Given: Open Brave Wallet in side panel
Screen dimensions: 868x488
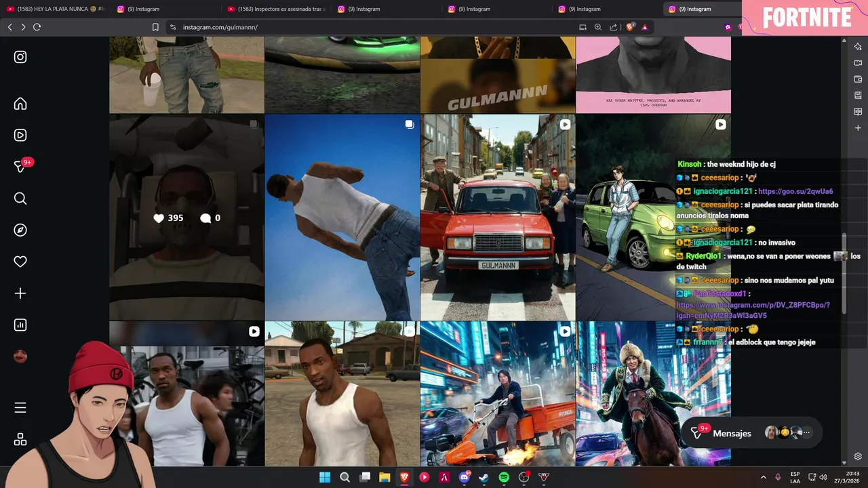Looking at the screenshot, I should pyautogui.click(x=858, y=79).
